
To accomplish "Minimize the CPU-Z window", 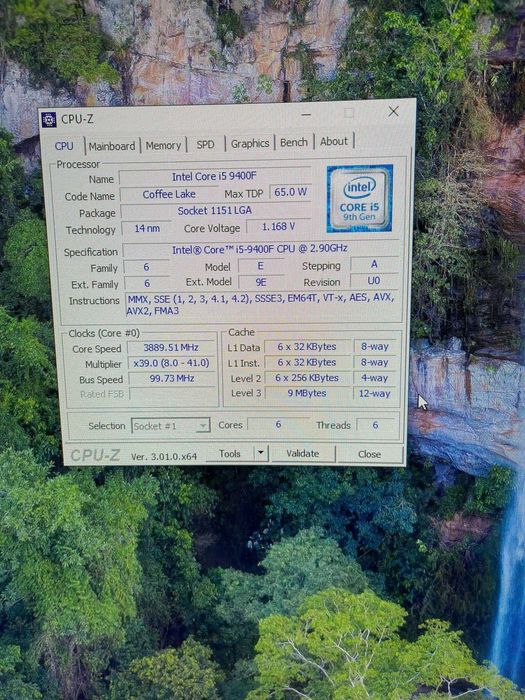I will [306, 114].
